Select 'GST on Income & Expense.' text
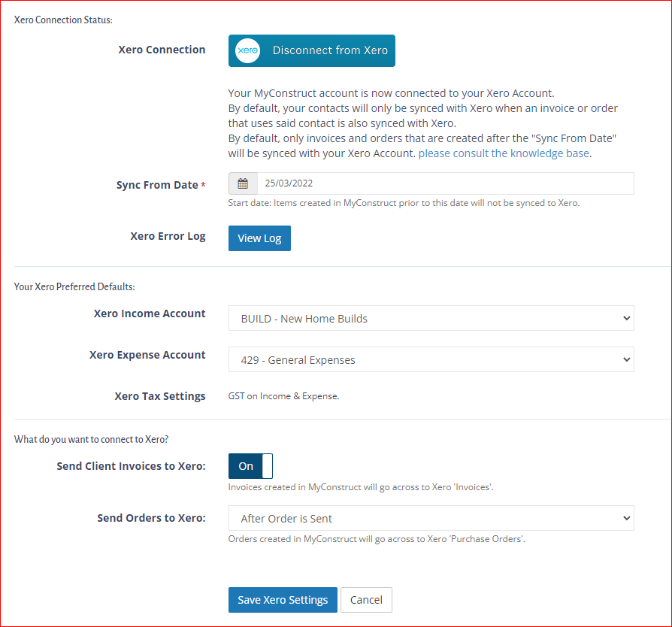Image resolution: width=672 pixels, height=627 pixels. click(x=283, y=396)
